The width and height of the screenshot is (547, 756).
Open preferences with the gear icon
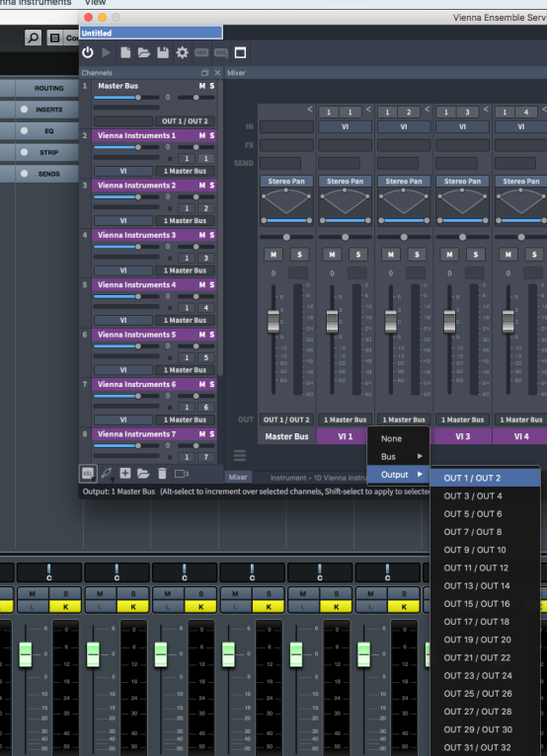click(182, 52)
